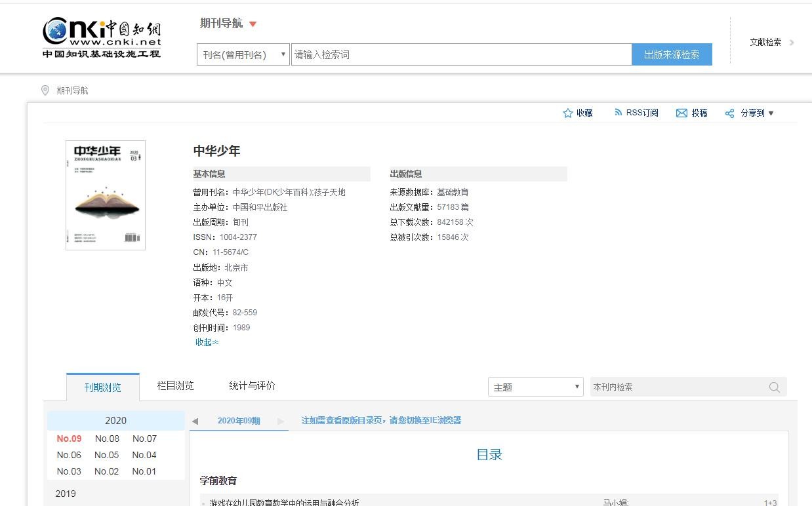Click the 出版文献量 value 57183 篇
Screen dimensions: 812x506
[x=453, y=207]
